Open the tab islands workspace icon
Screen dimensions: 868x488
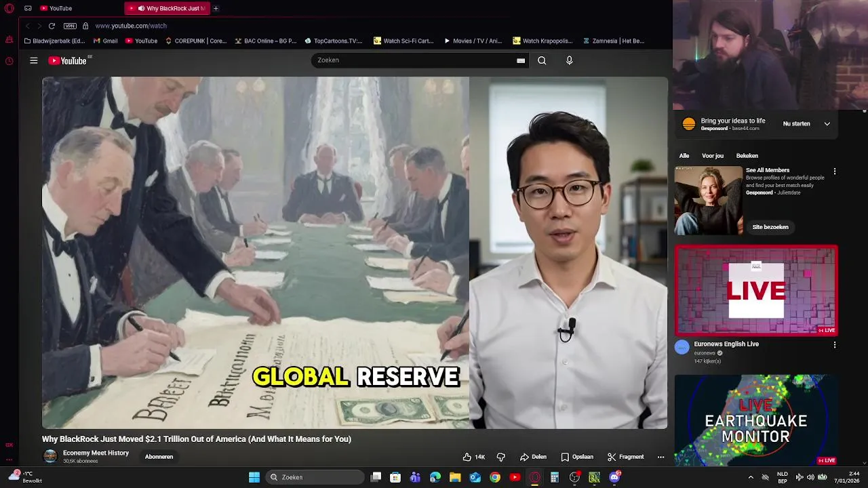[x=28, y=8]
